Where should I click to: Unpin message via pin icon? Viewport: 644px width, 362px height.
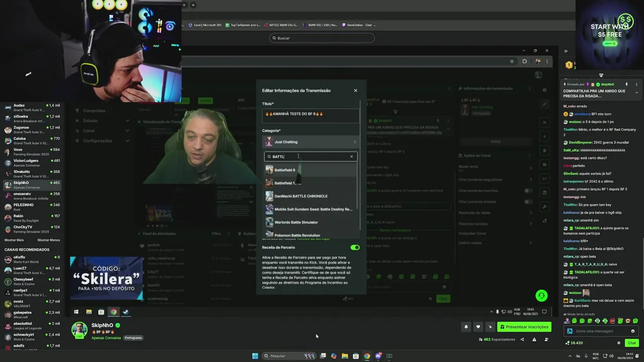point(627,84)
